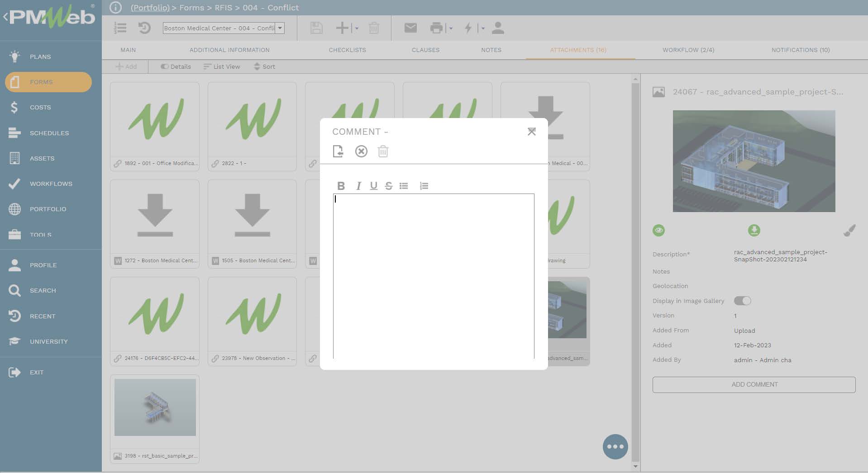
Task: Switch to the CLAUSES tab
Action: [425, 50]
